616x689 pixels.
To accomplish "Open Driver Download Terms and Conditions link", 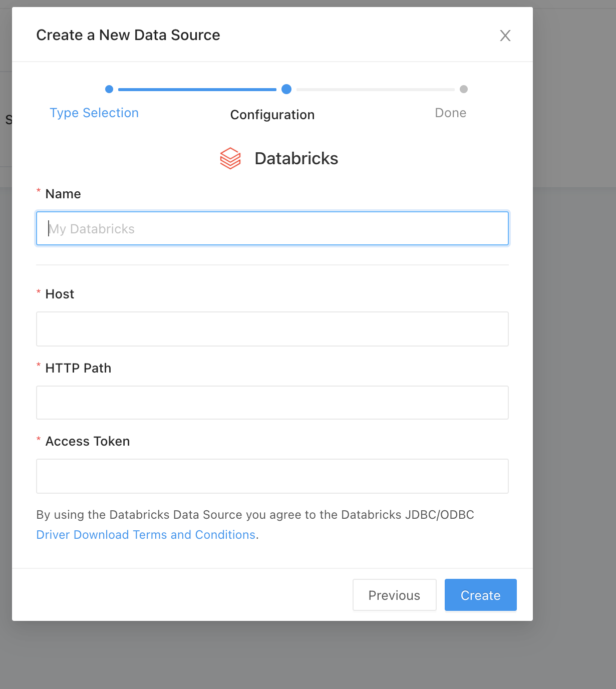I will [x=146, y=535].
